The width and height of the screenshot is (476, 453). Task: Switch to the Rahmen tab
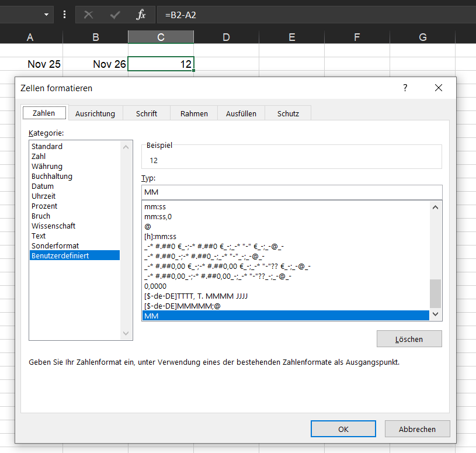(x=194, y=113)
